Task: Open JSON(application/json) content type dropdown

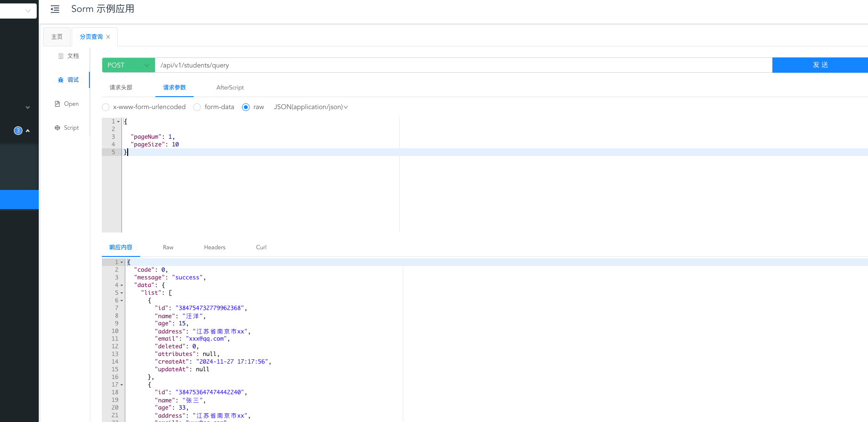Action: click(x=310, y=107)
